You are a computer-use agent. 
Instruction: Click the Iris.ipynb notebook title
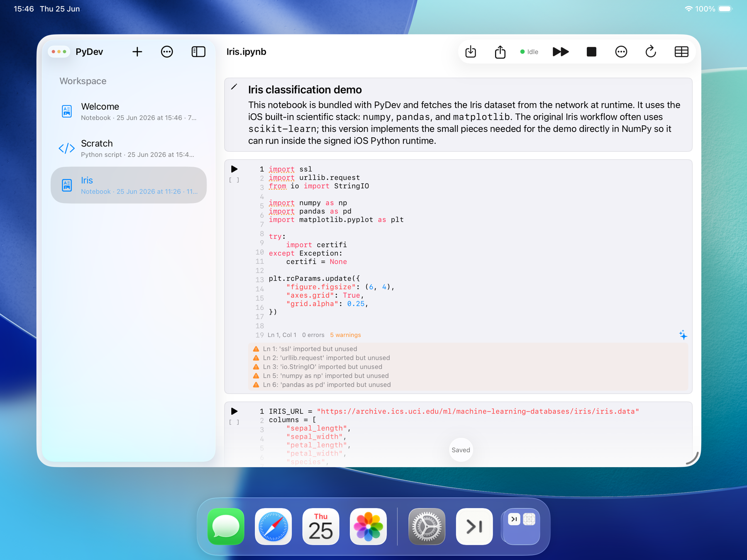point(247,52)
